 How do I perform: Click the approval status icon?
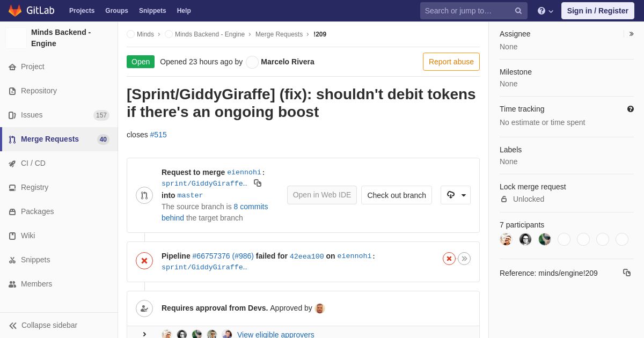144,308
